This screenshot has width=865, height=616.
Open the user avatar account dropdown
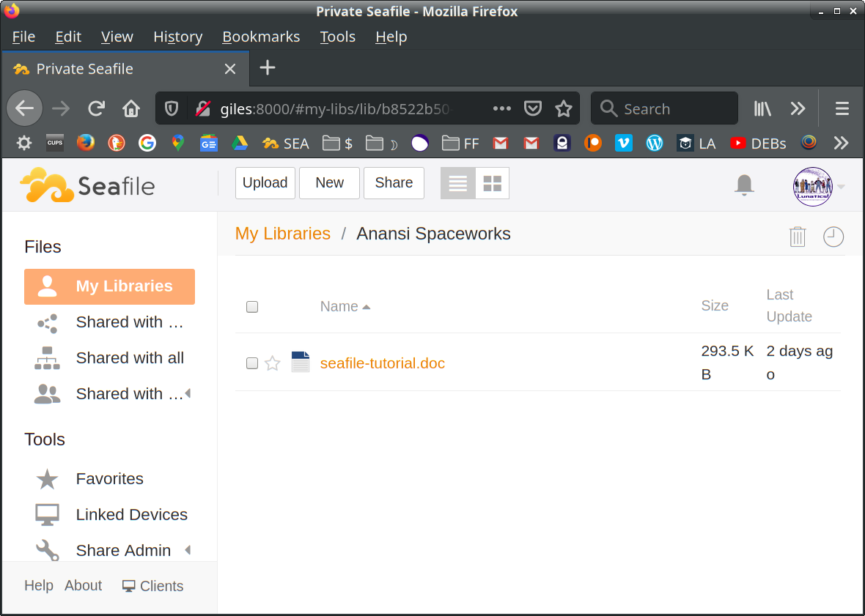tap(813, 186)
